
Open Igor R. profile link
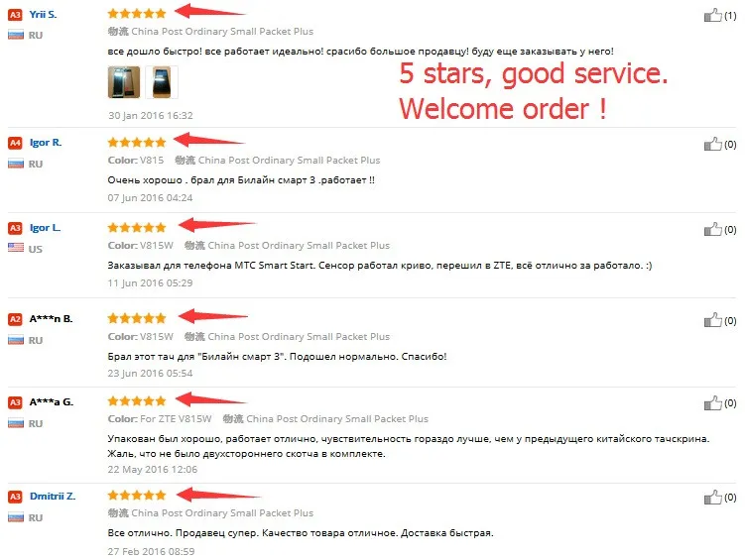click(x=46, y=143)
